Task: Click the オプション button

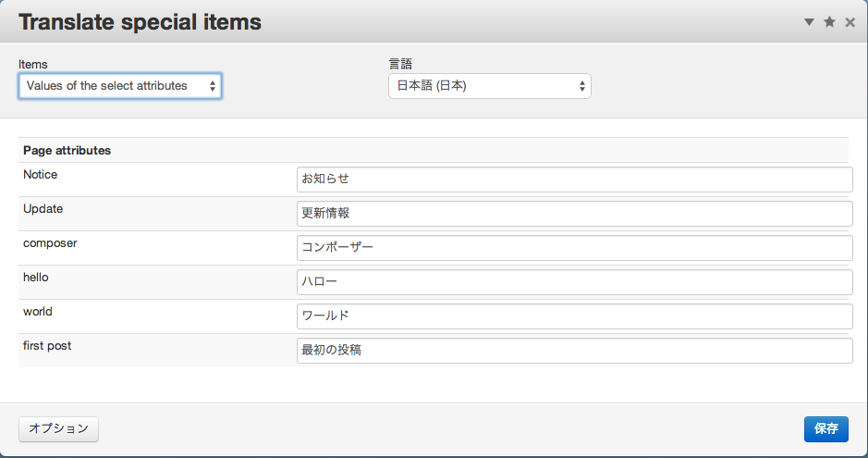Action: click(58, 428)
